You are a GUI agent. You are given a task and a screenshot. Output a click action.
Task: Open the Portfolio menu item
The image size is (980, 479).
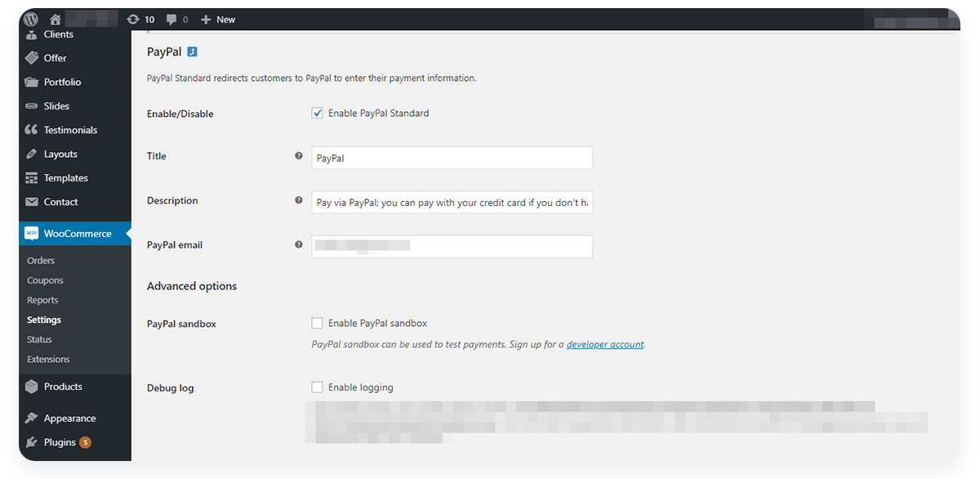pos(63,82)
